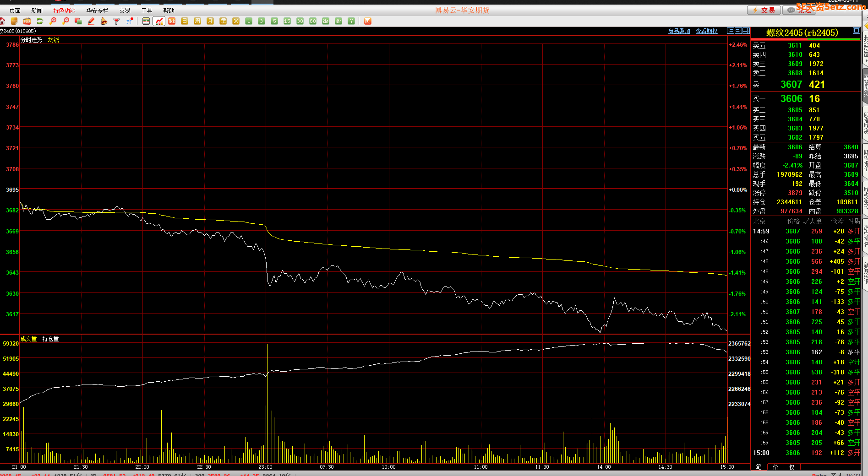Switch to Tick chart view
This screenshot has width=868, height=476.
point(172,21)
